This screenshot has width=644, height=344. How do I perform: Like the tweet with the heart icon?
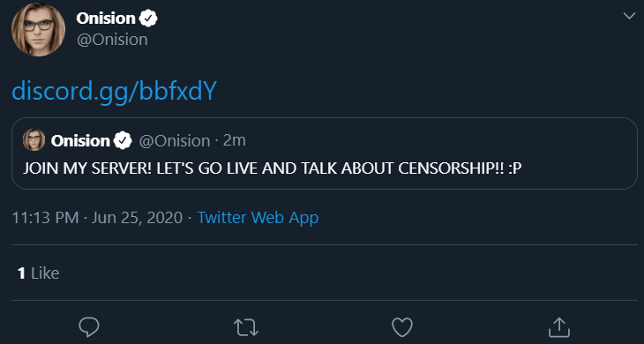pos(402,327)
